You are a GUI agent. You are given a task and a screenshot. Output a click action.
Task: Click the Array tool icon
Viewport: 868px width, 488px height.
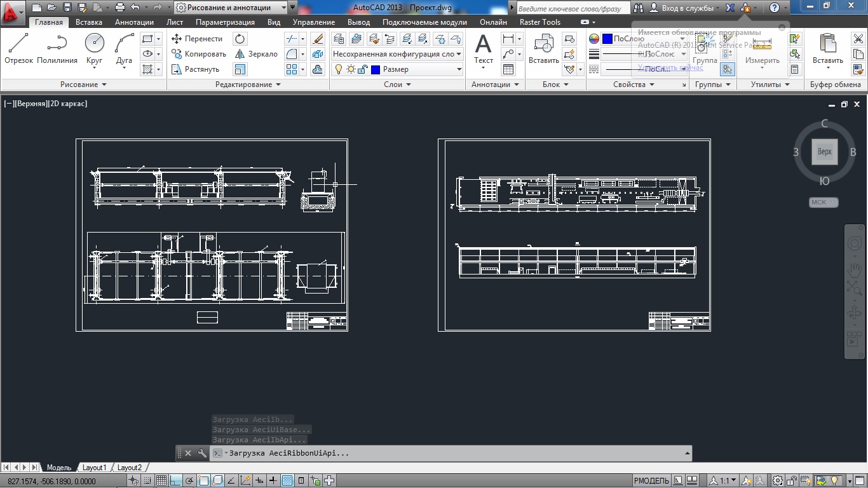pos(292,69)
